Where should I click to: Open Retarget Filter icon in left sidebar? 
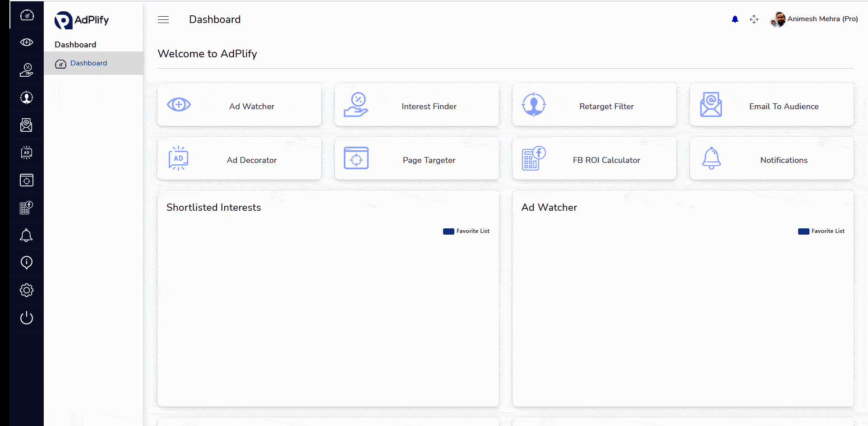pyautogui.click(x=27, y=97)
